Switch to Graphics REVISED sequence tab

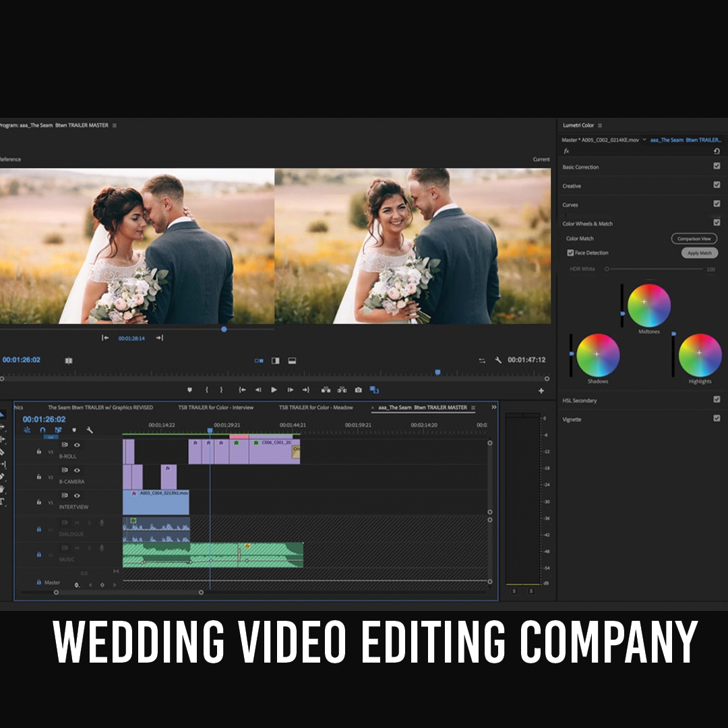[100, 408]
